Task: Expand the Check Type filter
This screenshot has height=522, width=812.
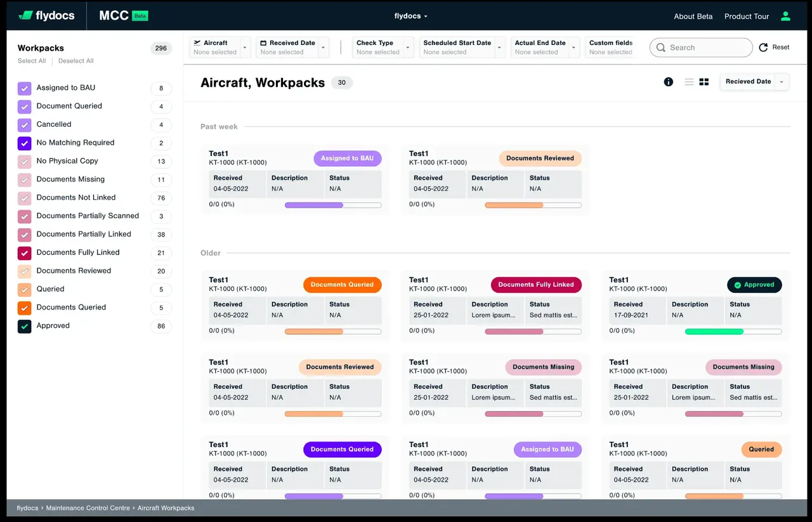Action: coord(383,48)
